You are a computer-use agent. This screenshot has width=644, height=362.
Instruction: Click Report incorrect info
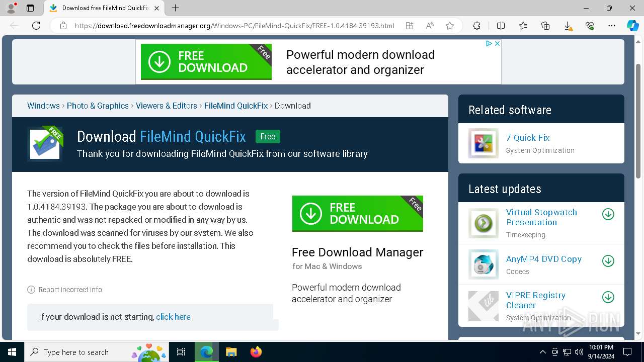[x=64, y=290]
